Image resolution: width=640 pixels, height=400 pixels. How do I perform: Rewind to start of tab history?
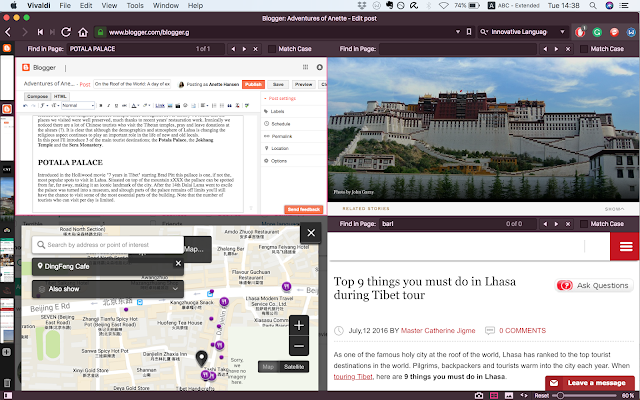40,32
